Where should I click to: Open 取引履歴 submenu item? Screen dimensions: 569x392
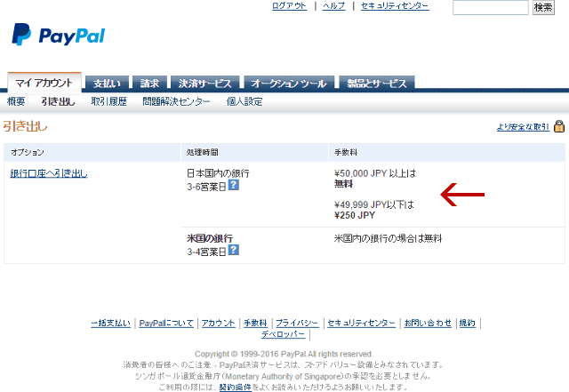[108, 101]
